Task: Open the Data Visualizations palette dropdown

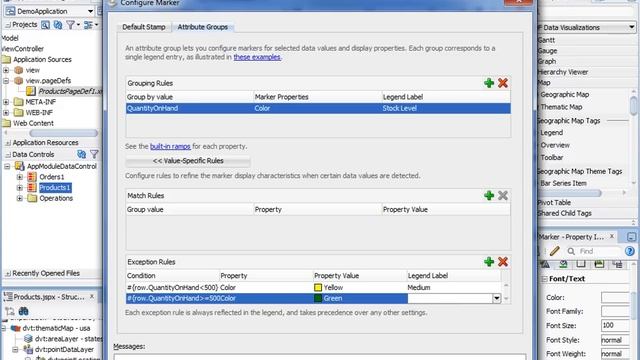Action: [631, 27]
